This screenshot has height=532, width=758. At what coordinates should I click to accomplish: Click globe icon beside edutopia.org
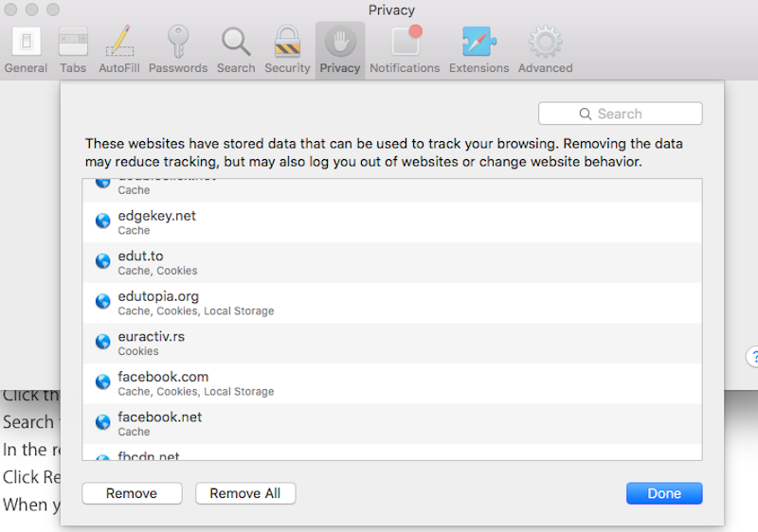[102, 301]
